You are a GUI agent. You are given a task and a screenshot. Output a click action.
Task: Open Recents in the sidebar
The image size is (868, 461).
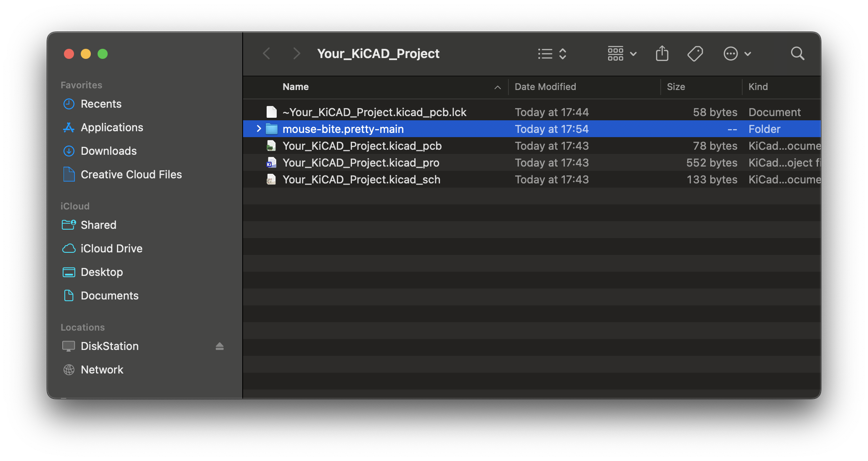[101, 104]
